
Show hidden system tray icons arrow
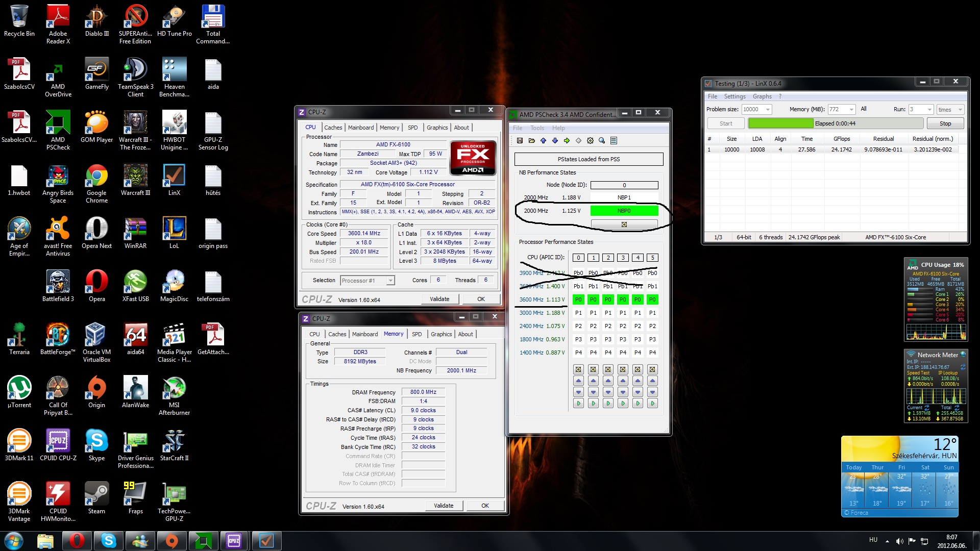[887, 541]
